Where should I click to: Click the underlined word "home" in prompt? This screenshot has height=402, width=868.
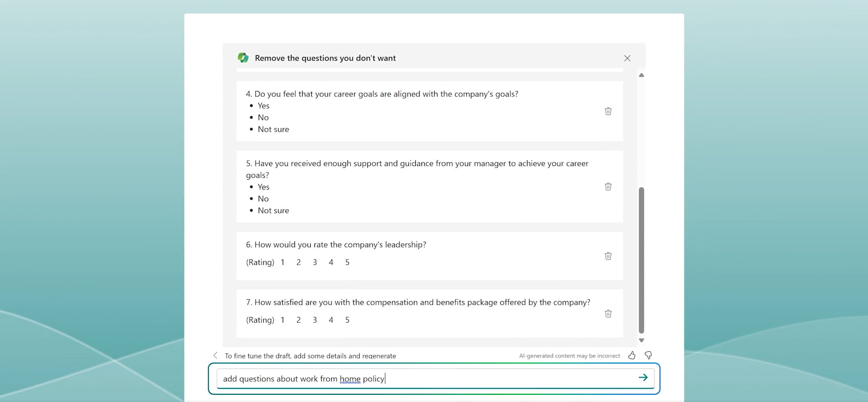[x=350, y=379]
